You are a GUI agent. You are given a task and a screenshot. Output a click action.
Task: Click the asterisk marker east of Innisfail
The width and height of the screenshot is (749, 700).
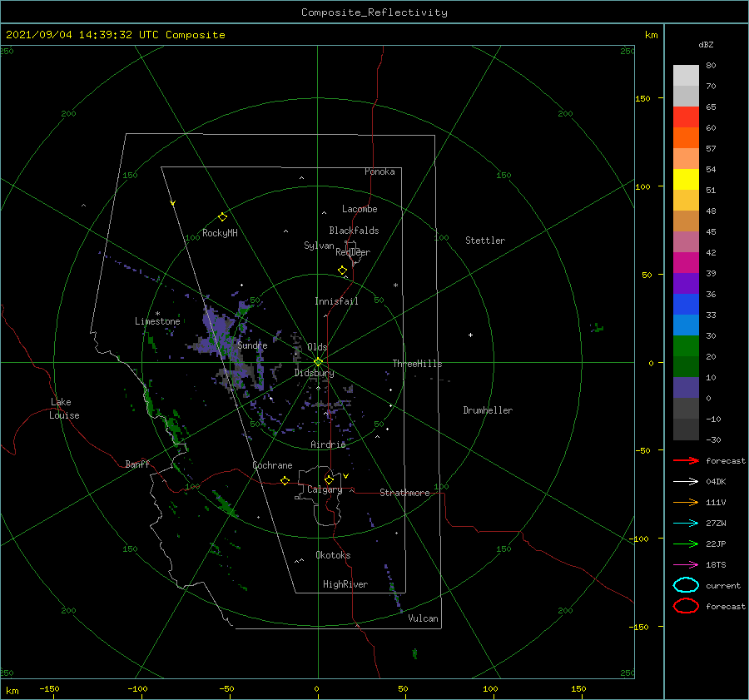click(x=395, y=285)
